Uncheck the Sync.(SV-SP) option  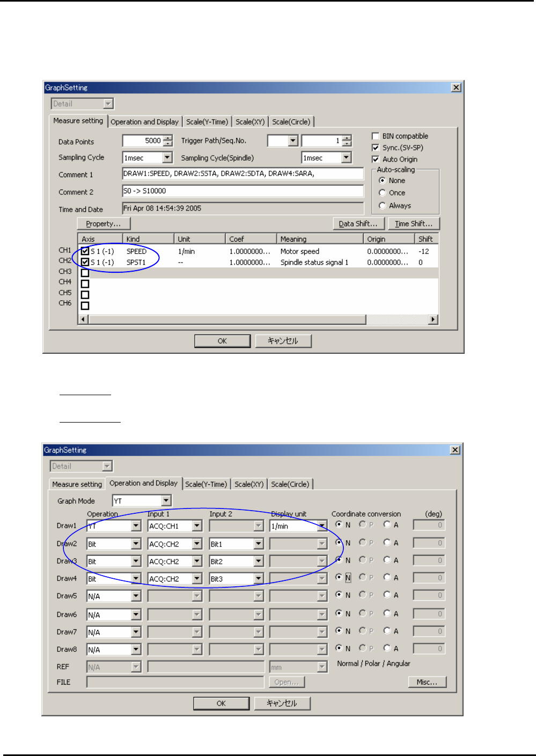(x=376, y=148)
